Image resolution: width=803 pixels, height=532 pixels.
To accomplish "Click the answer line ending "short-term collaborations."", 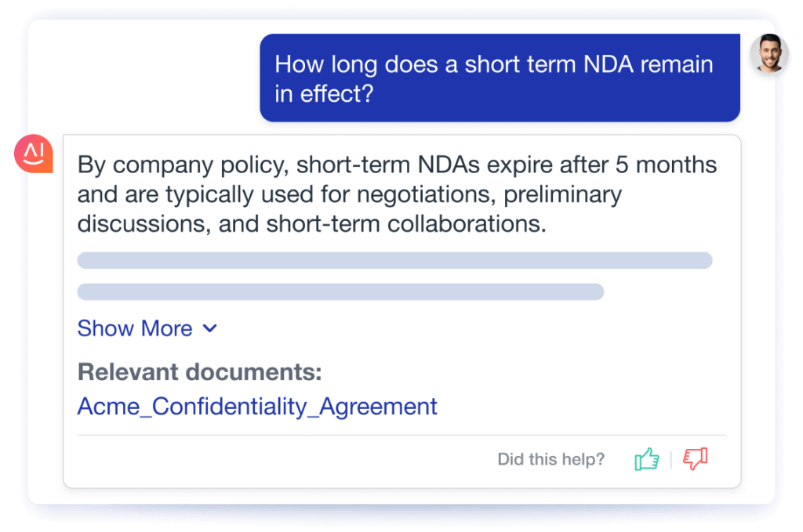I will [x=311, y=223].
